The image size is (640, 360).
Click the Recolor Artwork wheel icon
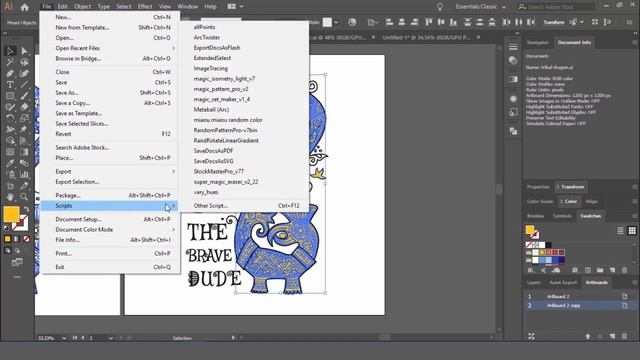coord(352,22)
